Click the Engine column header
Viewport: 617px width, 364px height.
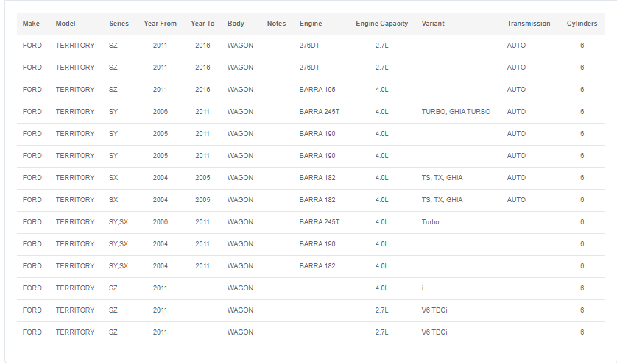pyautogui.click(x=311, y=24)
